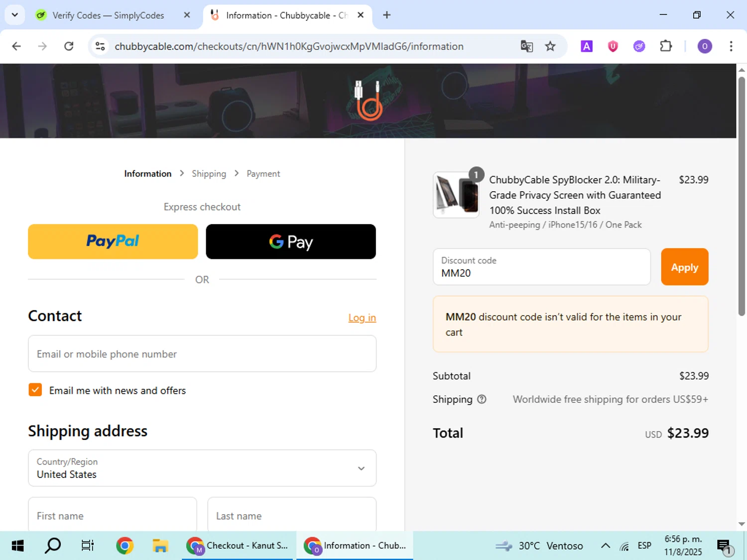Image resolution: width=747 pixels, height=560 pixels.
Task: Open the weather widget 30°C Ventoso
Action: (x=539, y=546)
